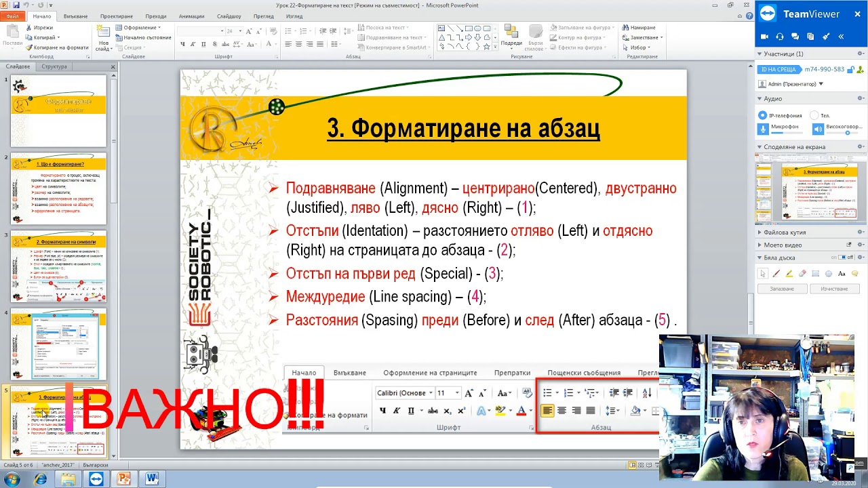
Task: Toggle underline (П) in Font group
Action: 203,44
